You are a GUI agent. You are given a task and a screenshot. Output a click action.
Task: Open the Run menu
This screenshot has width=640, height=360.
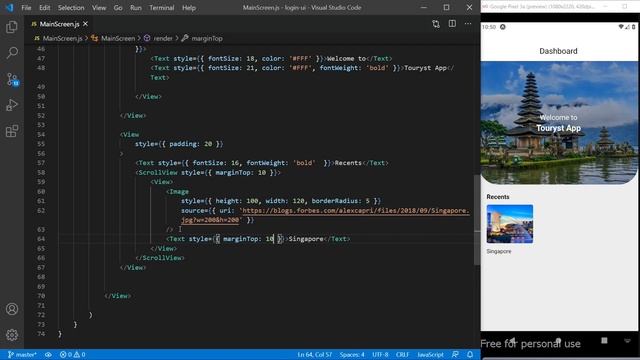(x=136, y=8)
